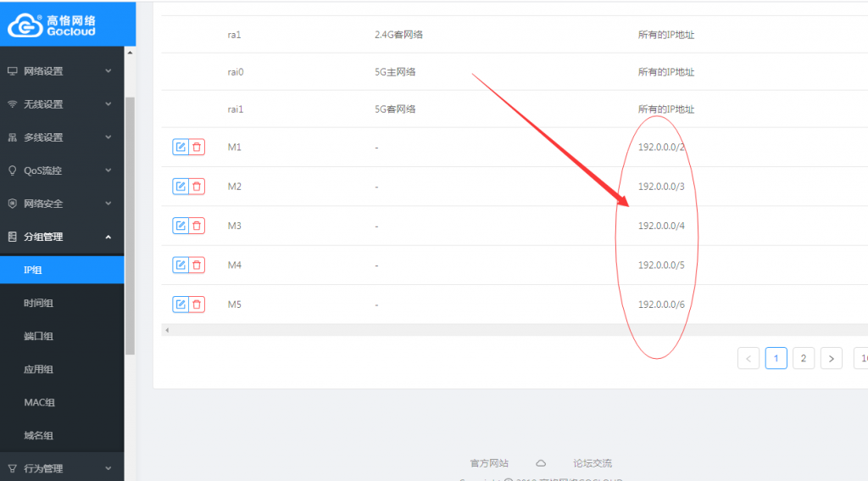
Task: Edit the M5 IP group
Action: click(181, 305)
